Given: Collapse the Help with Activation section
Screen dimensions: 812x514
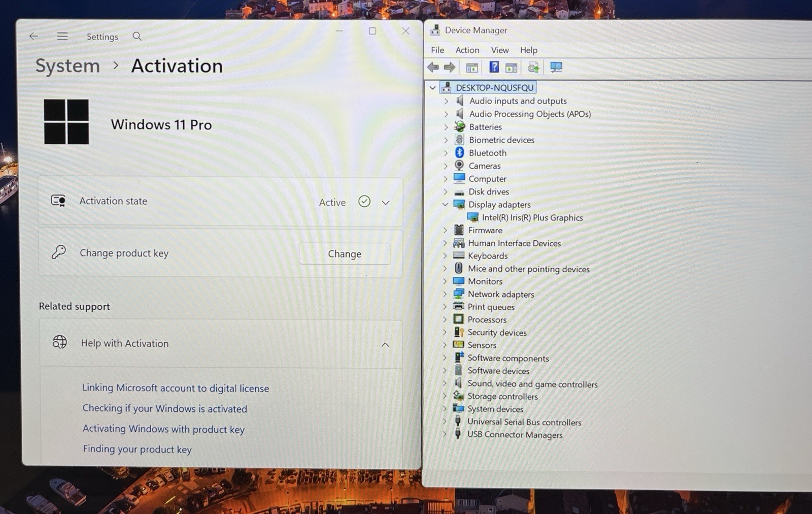Looking at the screenshot, I should click(385, 345).
